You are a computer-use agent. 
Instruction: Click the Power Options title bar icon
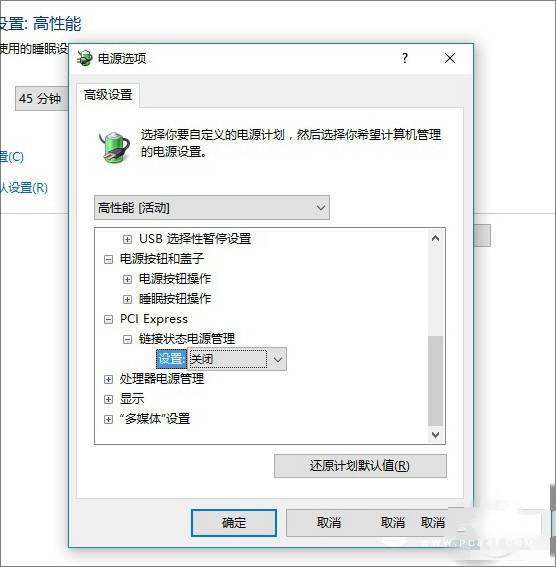point(85,58)
